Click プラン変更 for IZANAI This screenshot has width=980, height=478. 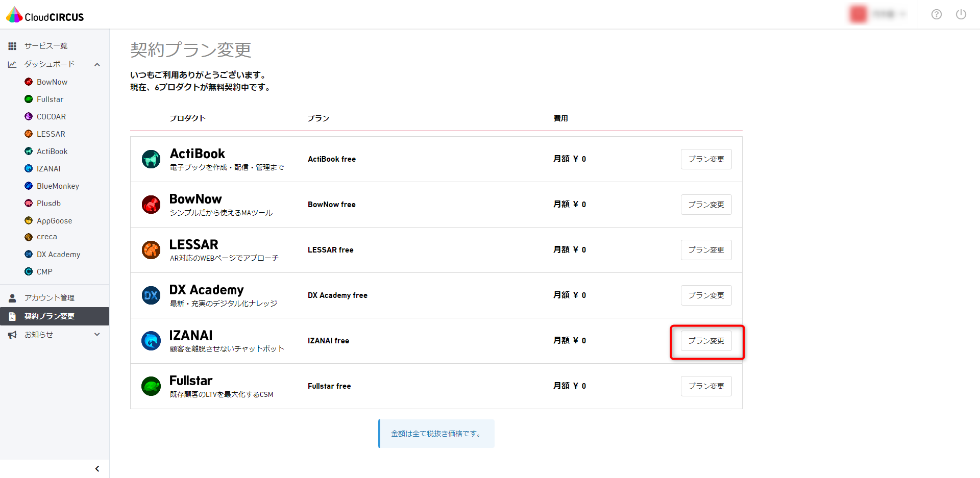(706, 341)
